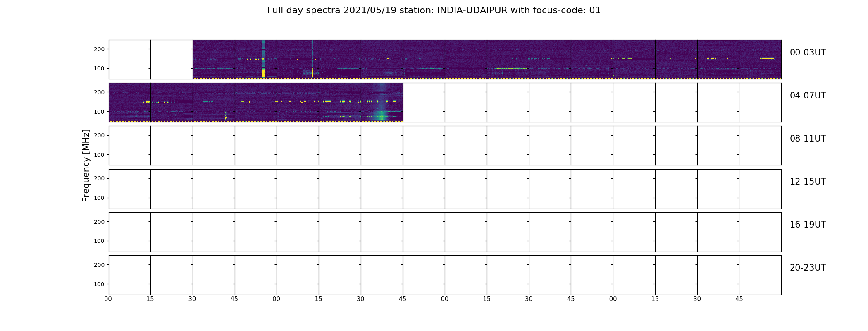Click the Frequency [MHz] axis label
This screenshot has width=868, height=331.
[86, 165]
